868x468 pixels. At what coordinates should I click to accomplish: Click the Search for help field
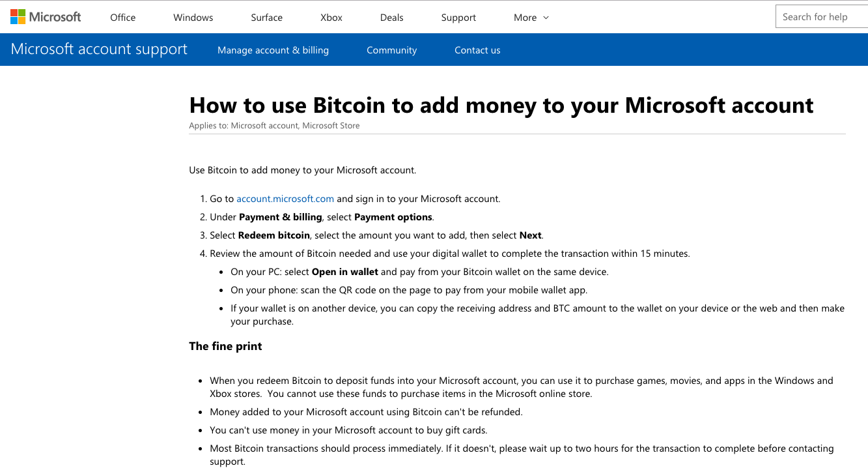pyautogui.click(x=822, y=17)
